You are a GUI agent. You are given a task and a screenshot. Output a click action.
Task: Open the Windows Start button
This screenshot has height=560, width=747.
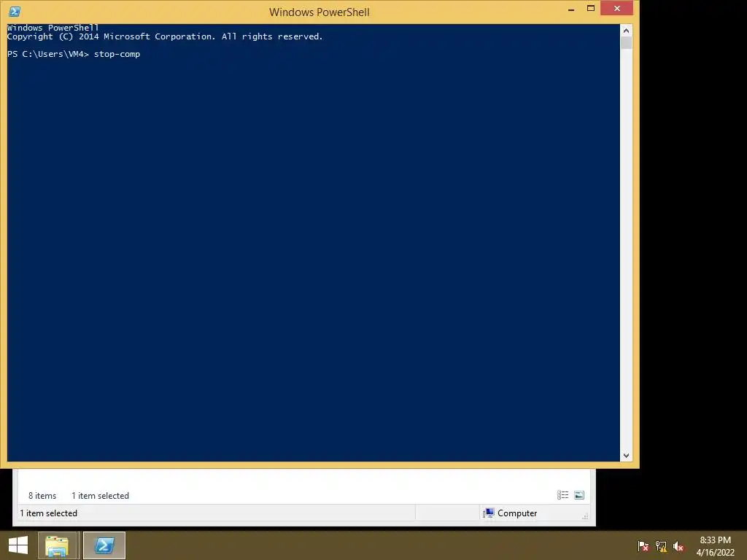coord(18,545)
